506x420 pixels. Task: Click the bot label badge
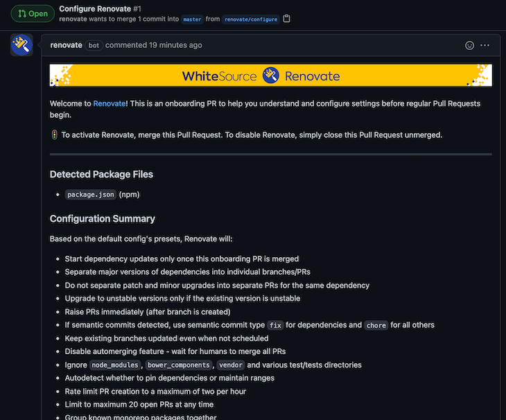[94, 45]
